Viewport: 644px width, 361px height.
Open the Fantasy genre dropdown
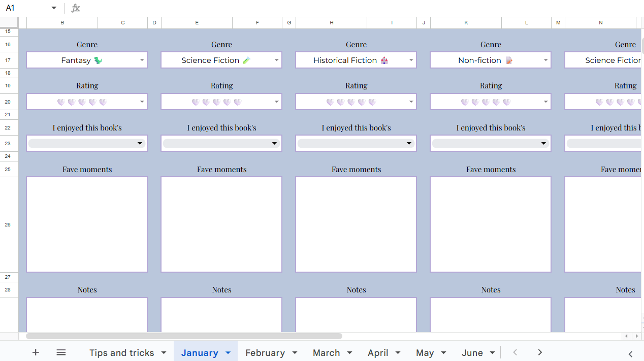coord(143,60)
